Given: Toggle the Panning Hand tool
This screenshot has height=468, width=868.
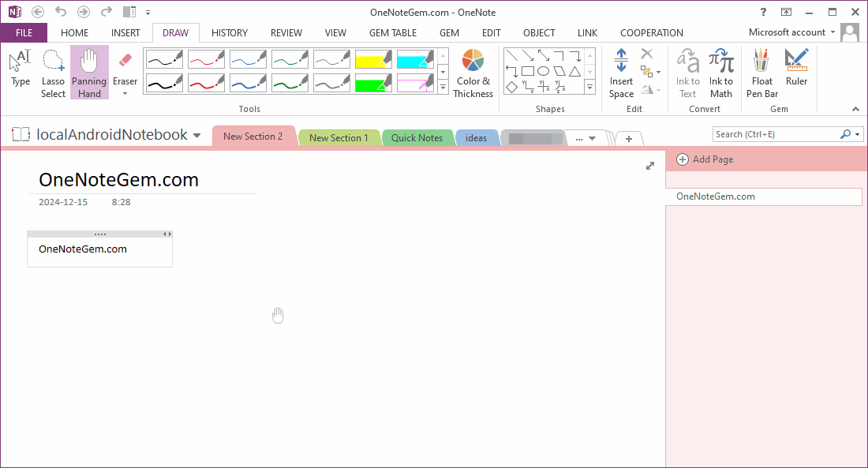Looking at the screenshot, I should (x=89, y=73).
